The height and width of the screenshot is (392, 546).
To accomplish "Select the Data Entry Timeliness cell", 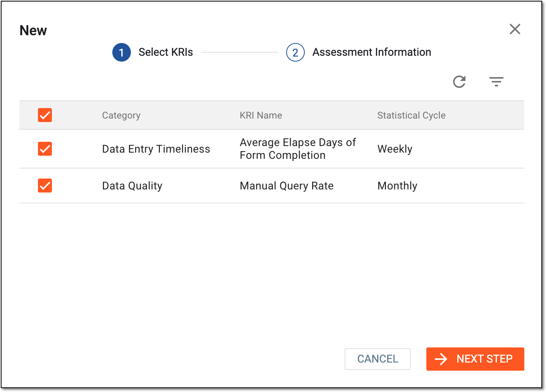I will [x=156, y=149].
